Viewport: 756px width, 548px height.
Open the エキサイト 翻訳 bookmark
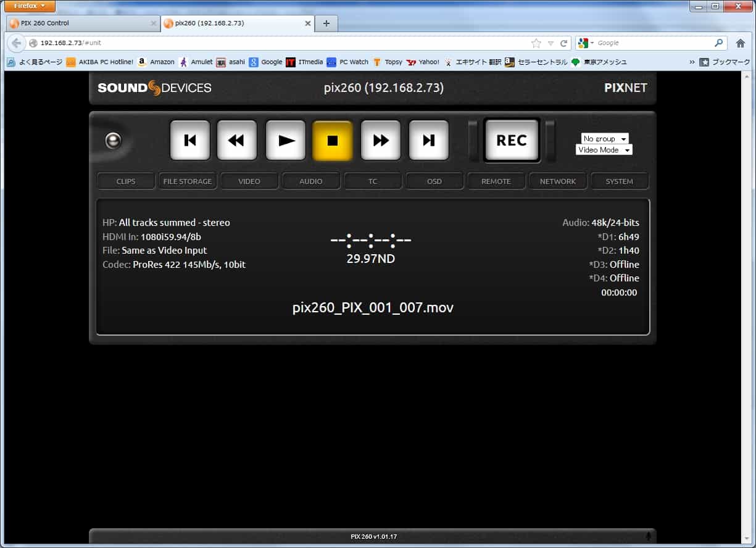[472, 62]
